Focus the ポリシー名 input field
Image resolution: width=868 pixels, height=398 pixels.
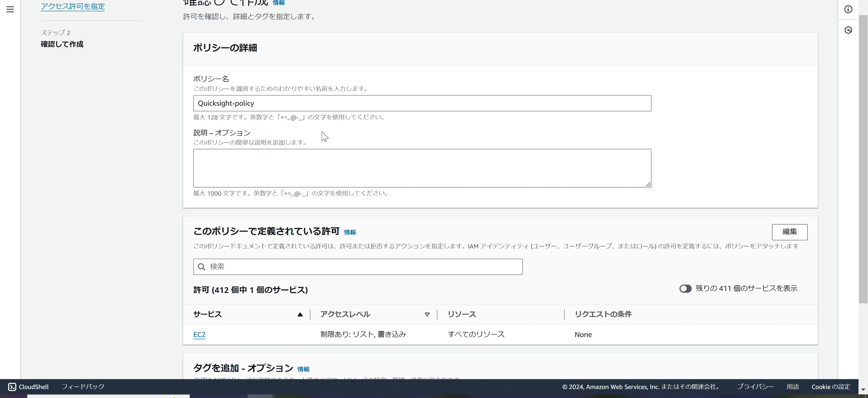[422, 103]
